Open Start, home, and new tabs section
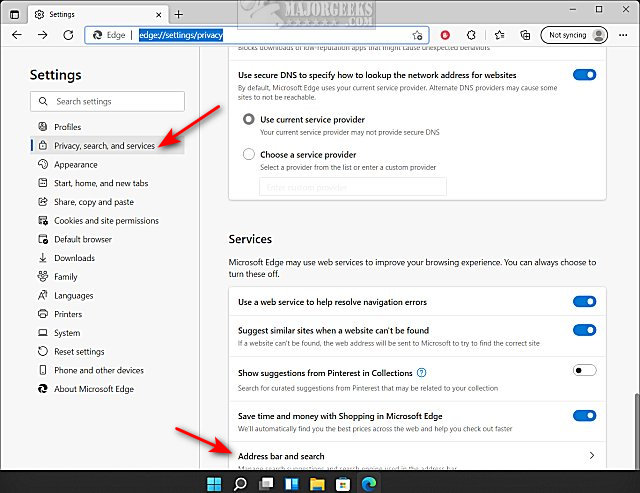 point(107,183)
